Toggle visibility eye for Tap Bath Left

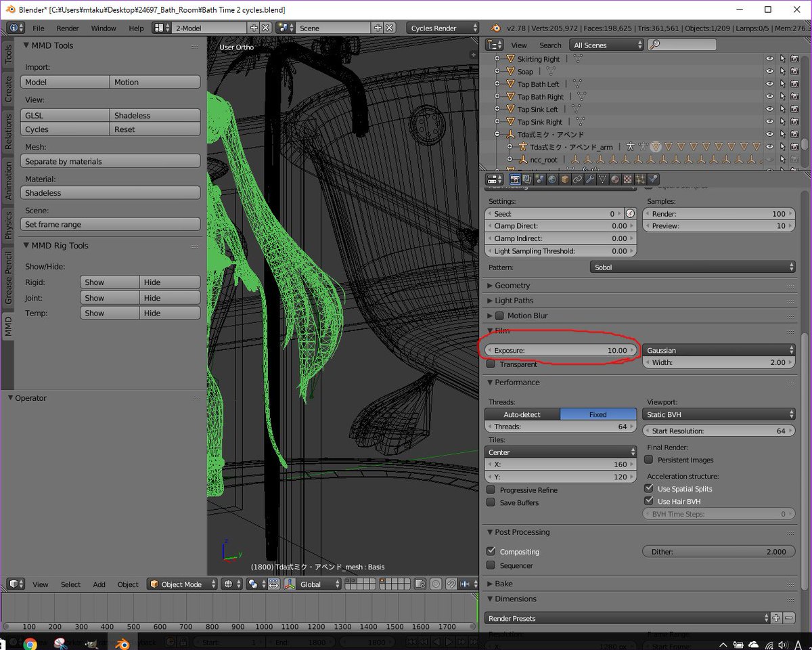769,84
